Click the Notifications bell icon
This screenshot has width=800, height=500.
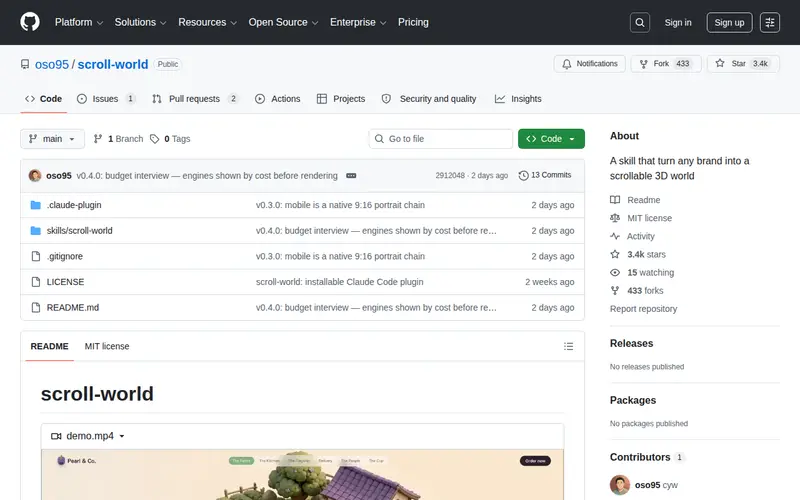point(567,64)
